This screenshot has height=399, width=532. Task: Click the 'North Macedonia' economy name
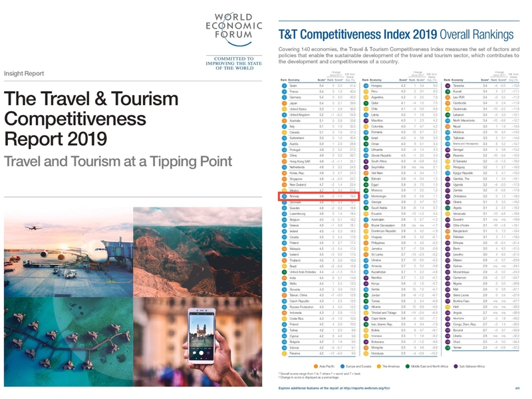coord(463,120)
